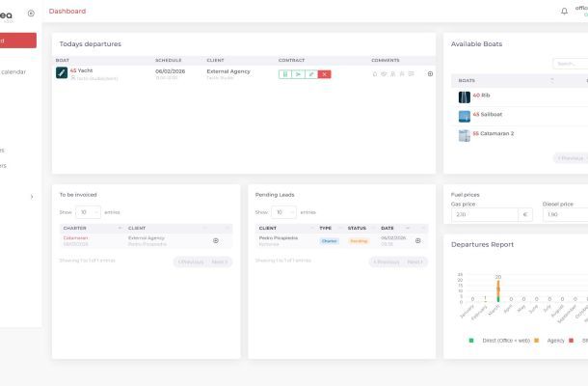Click the contract sign pen icon
This screenshot has width=588, height=386.
[x=311, y=74]
